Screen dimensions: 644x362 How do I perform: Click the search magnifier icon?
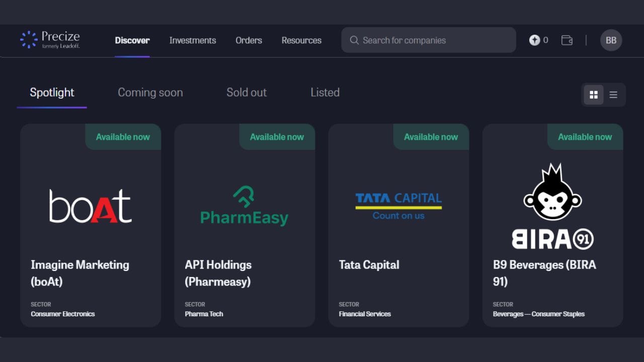pyautogui.click(x=354, y=40)
